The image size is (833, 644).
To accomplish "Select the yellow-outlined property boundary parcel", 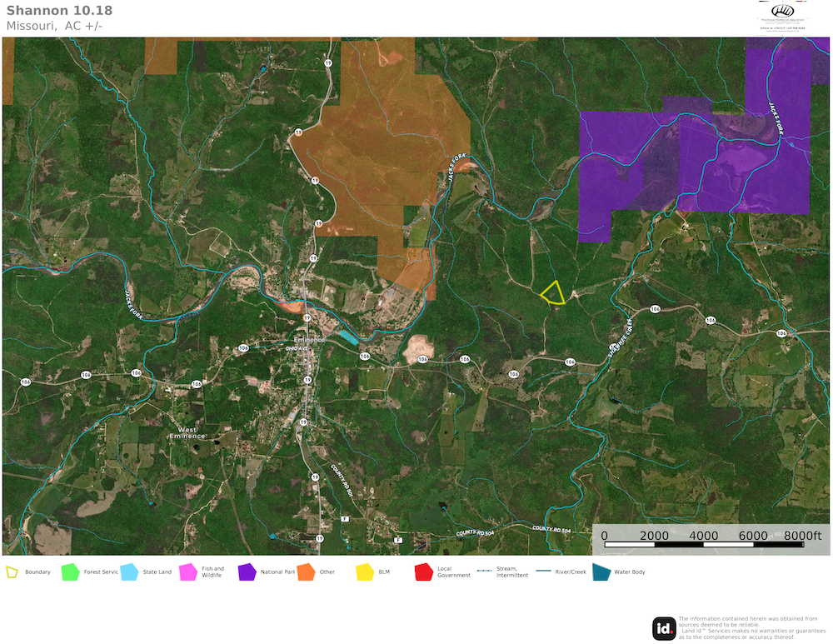I will tap(553, 293).
